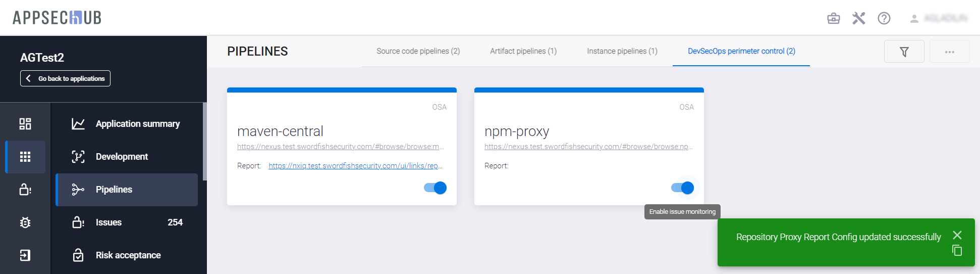The height and width of the screenshot is (274, 980).
Task: Switch to the Source code pipelines tab
Action: [x=418, y=51]
